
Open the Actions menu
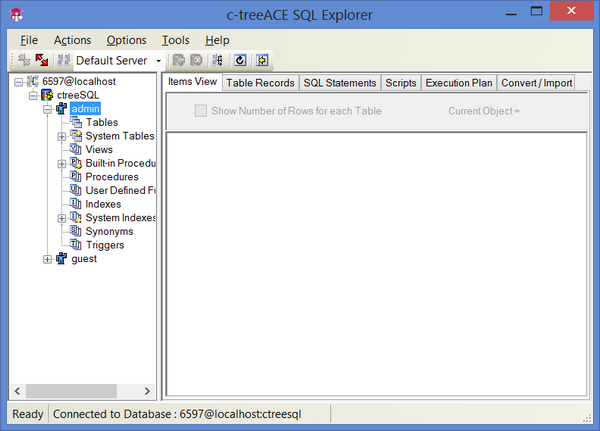click(x=72, y=40)
